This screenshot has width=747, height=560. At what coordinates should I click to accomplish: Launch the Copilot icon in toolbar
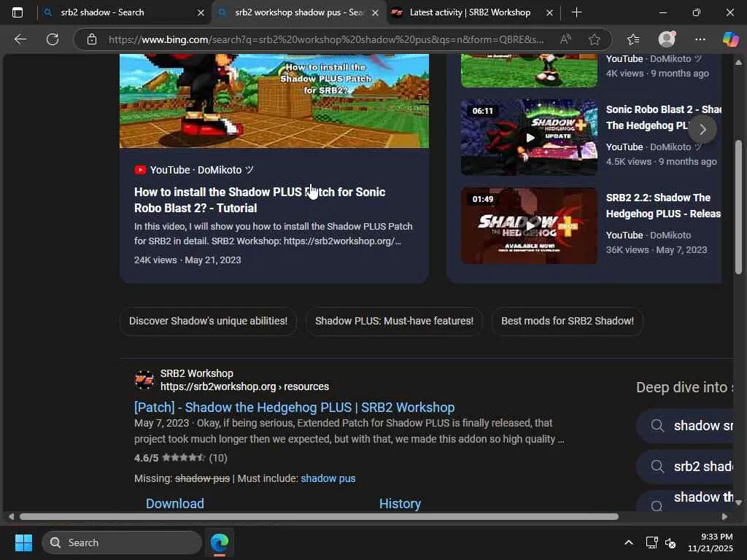click(x=730, y=39)
